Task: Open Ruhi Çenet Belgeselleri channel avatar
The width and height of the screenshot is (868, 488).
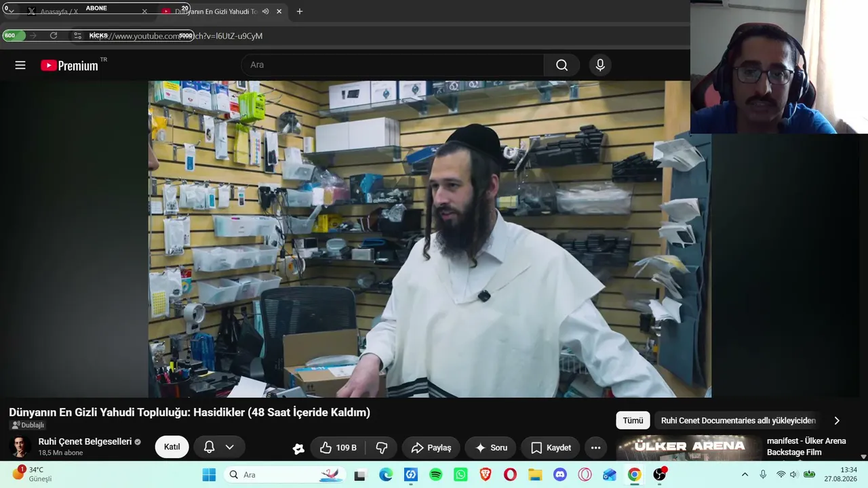Action: (x=20, y=447)
